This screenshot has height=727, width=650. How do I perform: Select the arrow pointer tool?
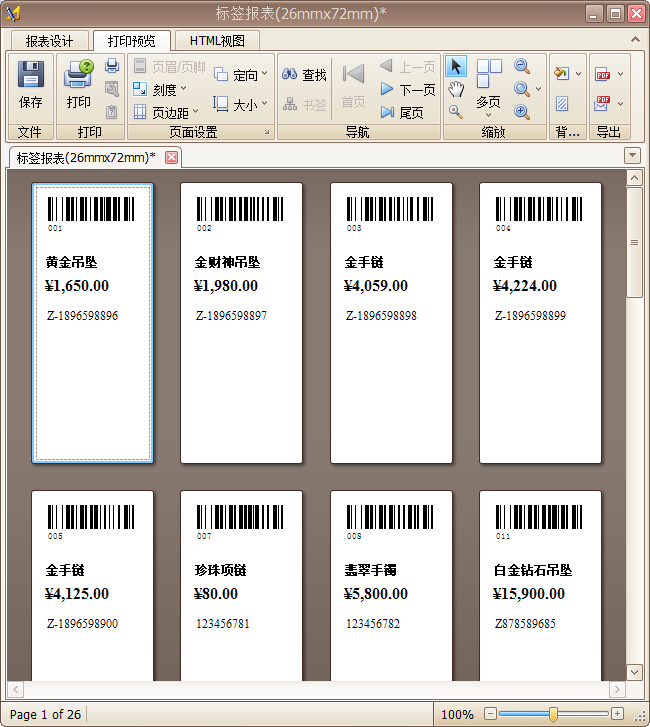coord(456,66)
